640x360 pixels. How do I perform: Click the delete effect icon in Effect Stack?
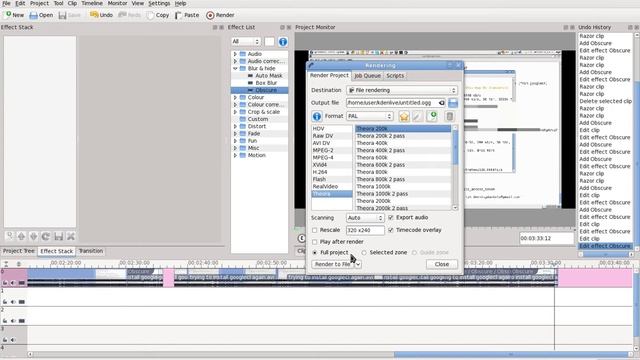tap(71, 236)
